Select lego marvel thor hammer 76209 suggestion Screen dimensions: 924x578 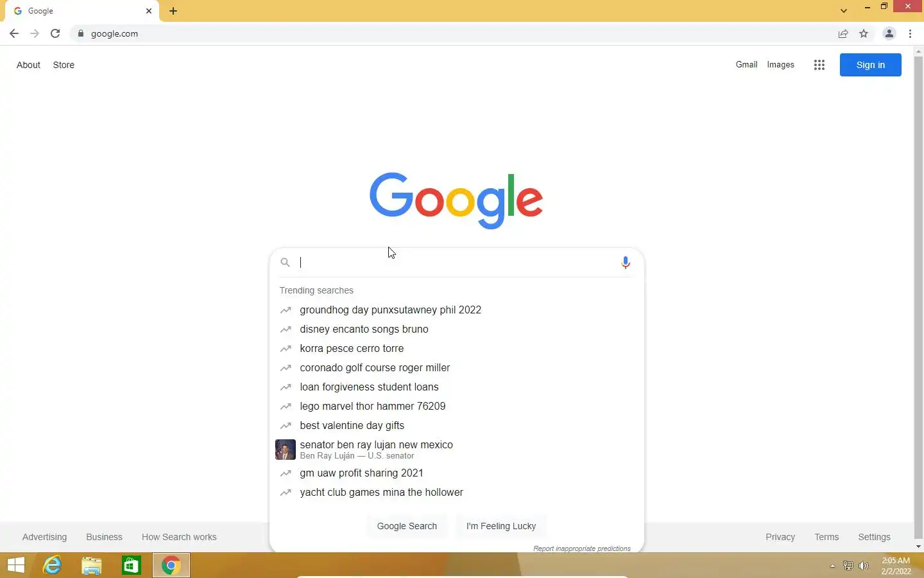click(456, 406)
